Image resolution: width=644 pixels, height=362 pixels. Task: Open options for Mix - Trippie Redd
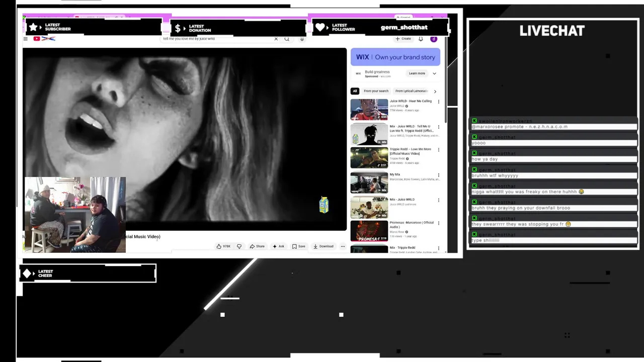[x=438, y=248]
